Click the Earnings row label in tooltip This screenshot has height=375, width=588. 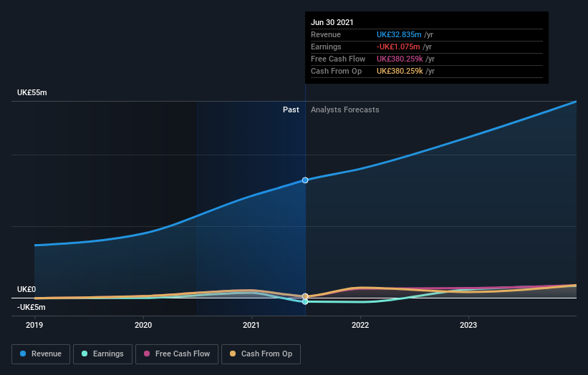[x=326, y=47]
